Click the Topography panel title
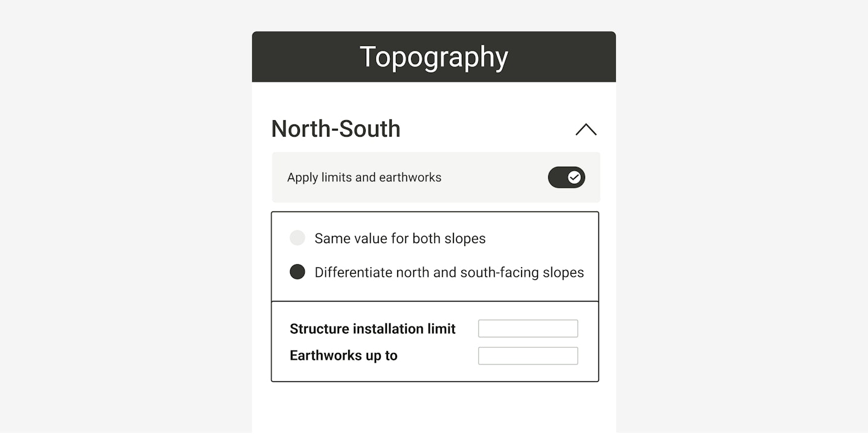Image resolution: width=868 pixels, height=434 pixels. (x=433, y=57)
